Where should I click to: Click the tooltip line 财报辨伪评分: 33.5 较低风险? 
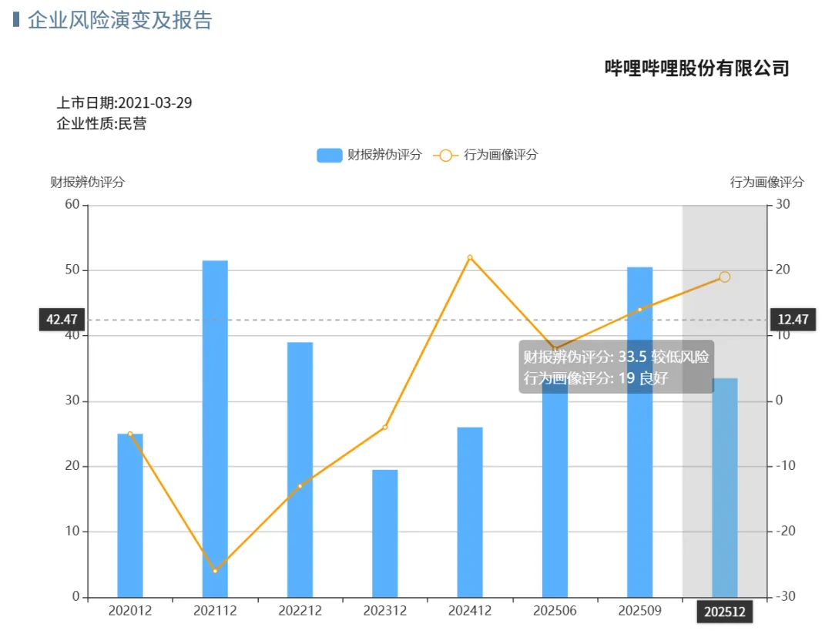click(x=616, y=357)
